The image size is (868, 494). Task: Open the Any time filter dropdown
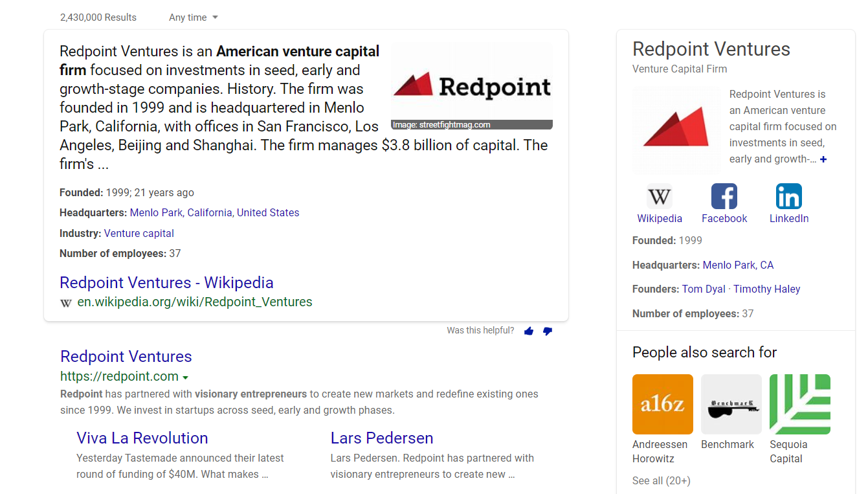[194, 17]
